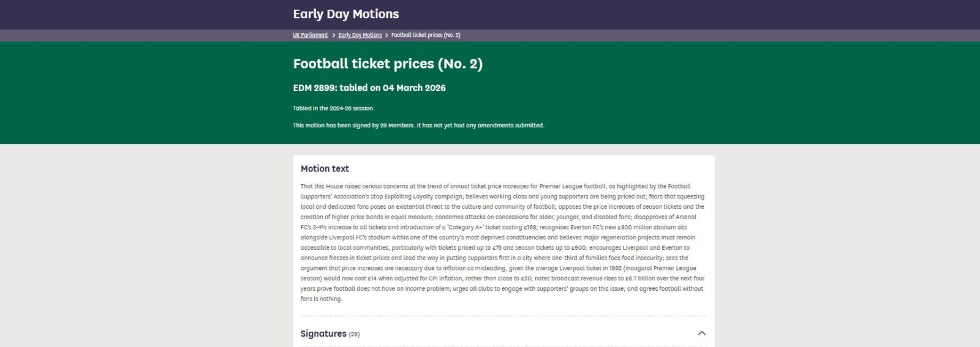This screenshot has height=347, width=980.
Task: Click the second breadcrumb chevron separator
Action: [x=386, y=35]
